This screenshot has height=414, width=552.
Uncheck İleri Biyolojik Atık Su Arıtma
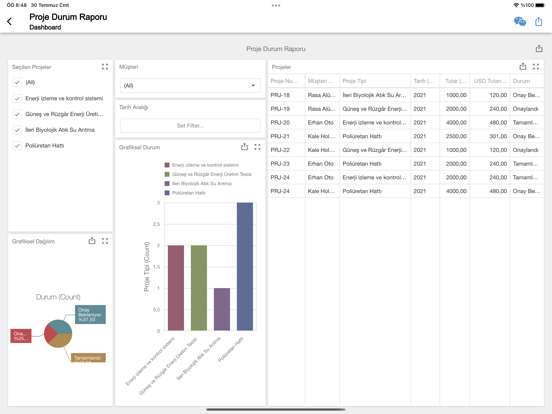17,130
